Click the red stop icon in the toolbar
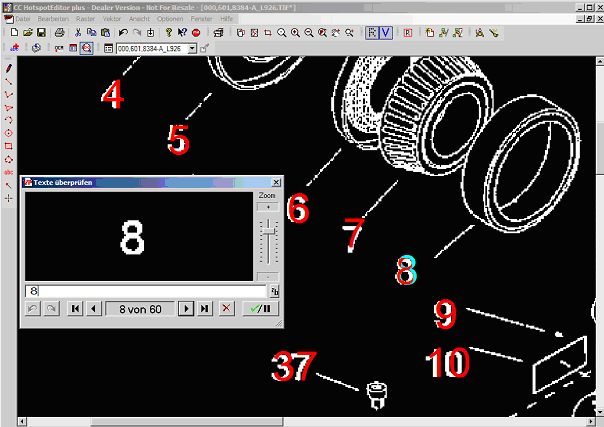604x427 pixels. pyautogui.click(x=196, y=33)
